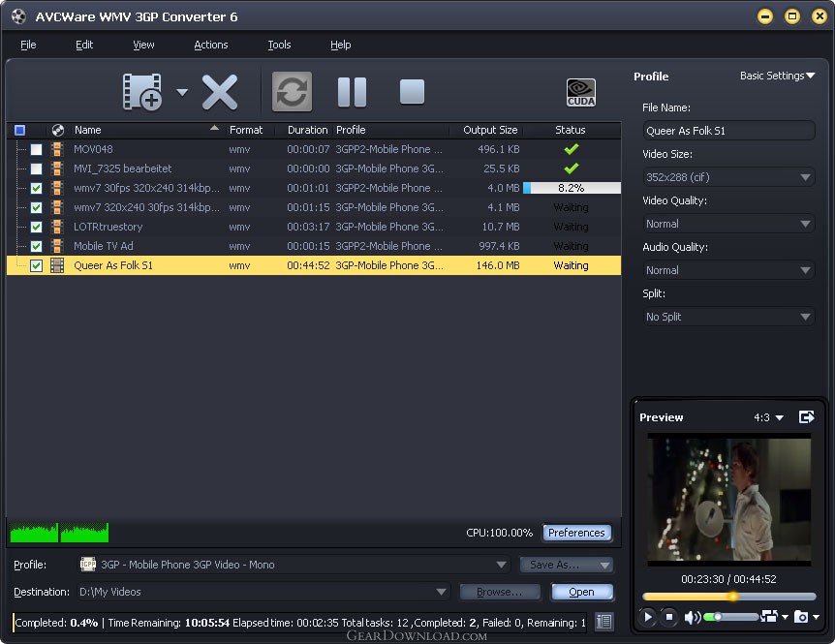Open the Video Quality dropdown
The height and width of the screenshot is (644, 835).
coord(728,224)
